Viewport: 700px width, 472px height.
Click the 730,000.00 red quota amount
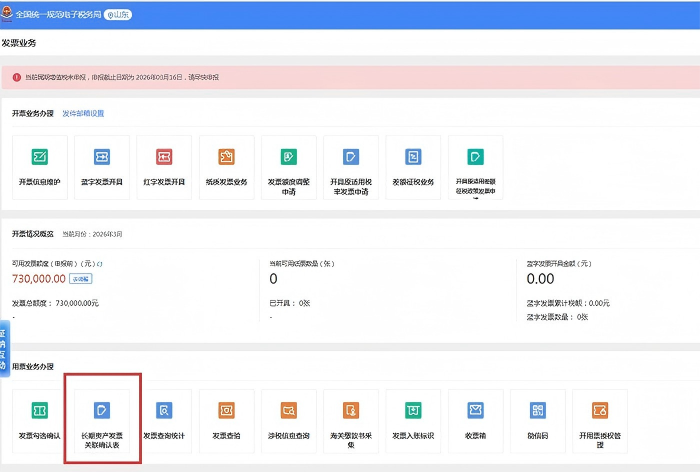point(39,279)
